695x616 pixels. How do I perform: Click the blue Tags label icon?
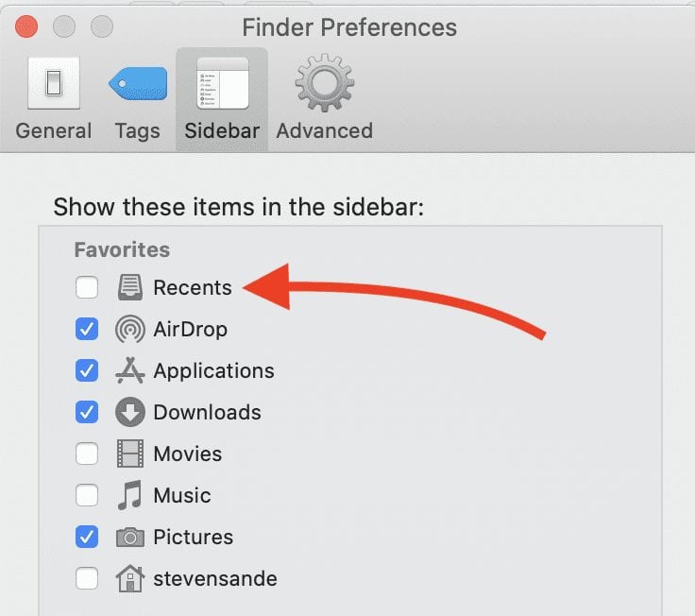coord(137,87)
